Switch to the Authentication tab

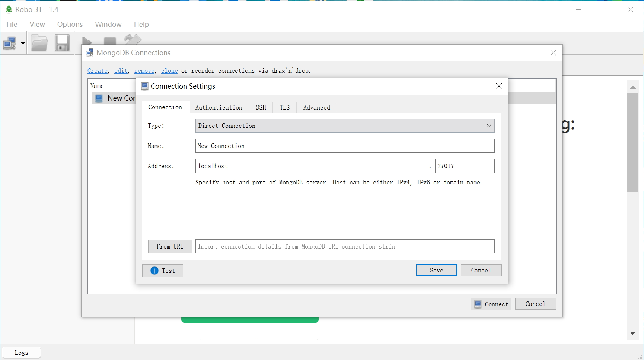[x=219, y=108]
